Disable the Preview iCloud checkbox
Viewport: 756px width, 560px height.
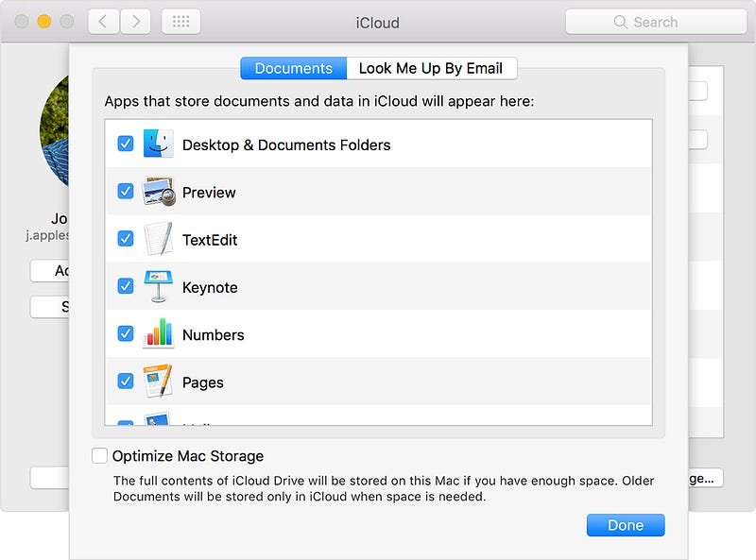[125, 191]
